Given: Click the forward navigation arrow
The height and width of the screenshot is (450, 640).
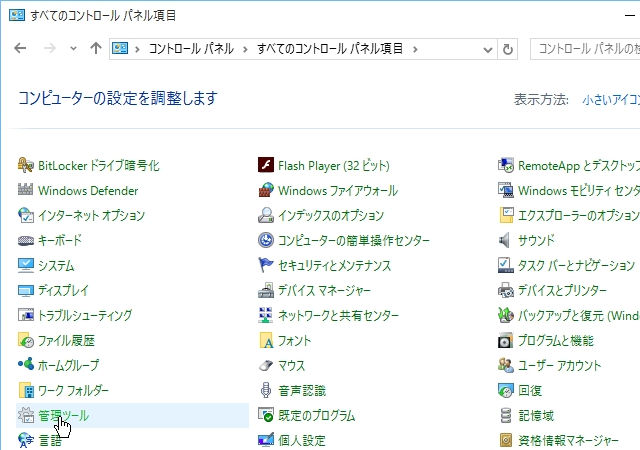Looking at the screenshot, I should click(49, 49).
